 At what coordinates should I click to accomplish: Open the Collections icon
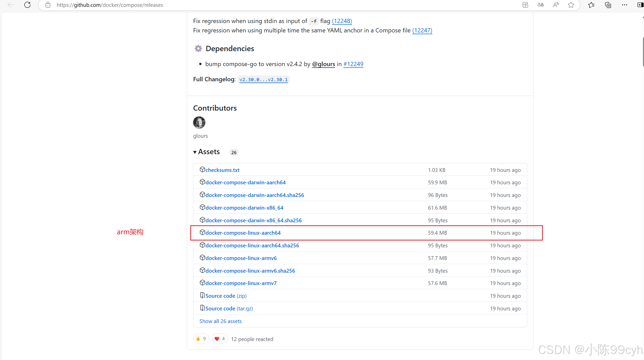click(x=608, y=5)
